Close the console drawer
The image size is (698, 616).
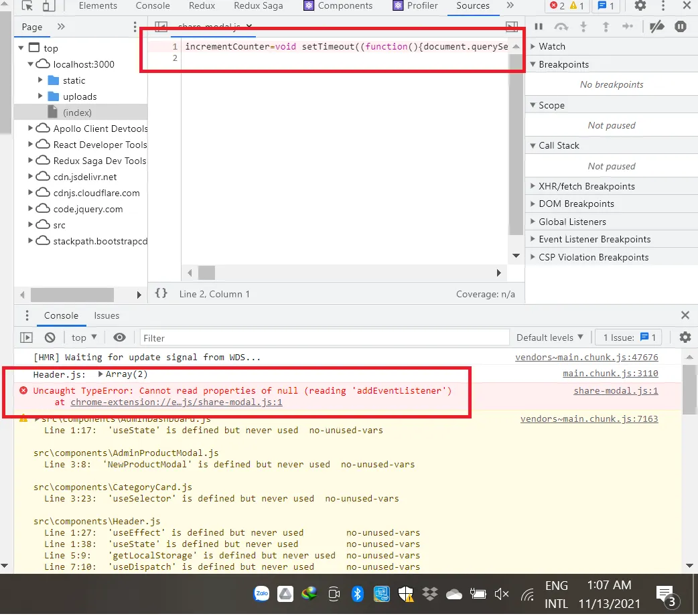point(685,315)
